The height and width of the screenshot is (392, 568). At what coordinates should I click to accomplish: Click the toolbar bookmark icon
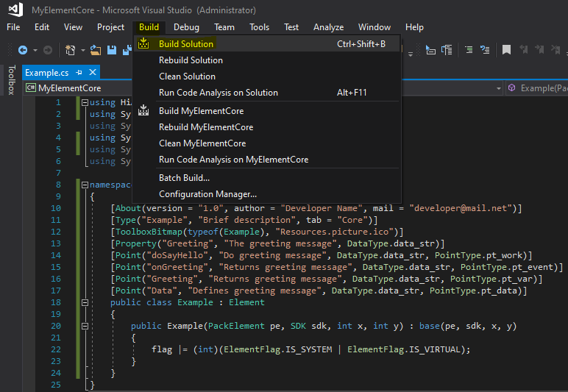coord(506,50)
